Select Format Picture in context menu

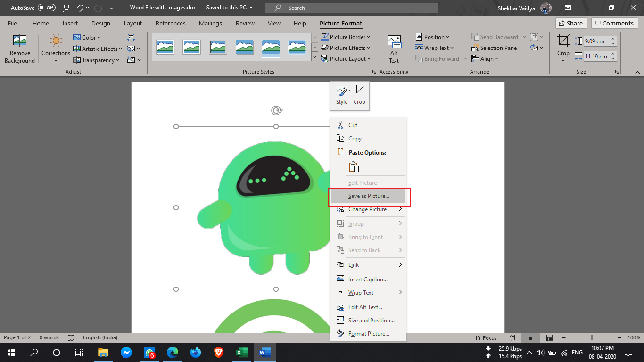tap(368, 334)
